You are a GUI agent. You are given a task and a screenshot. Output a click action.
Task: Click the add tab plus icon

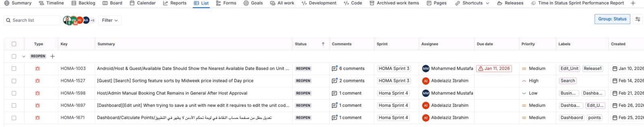tap(633, 3)
